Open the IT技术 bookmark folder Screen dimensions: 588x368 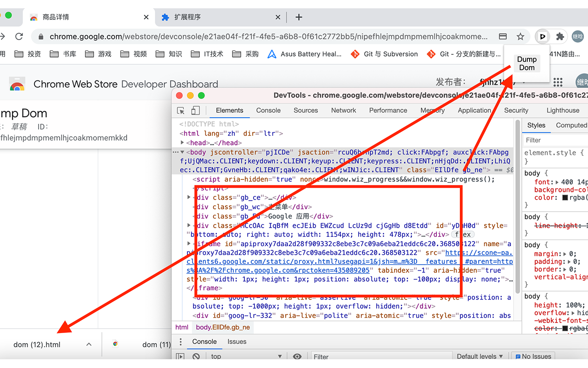pyautogui.click(x=207, y=54)
